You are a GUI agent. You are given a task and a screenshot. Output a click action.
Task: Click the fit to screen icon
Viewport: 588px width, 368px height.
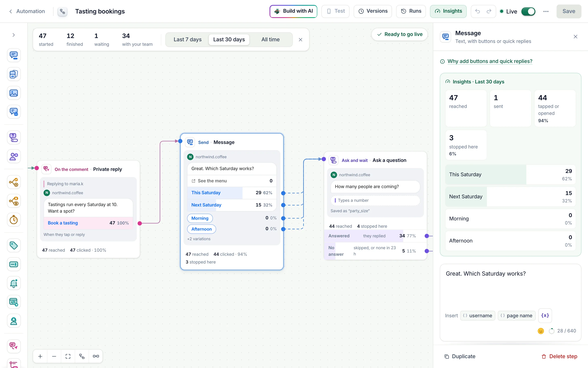[68, 356]
